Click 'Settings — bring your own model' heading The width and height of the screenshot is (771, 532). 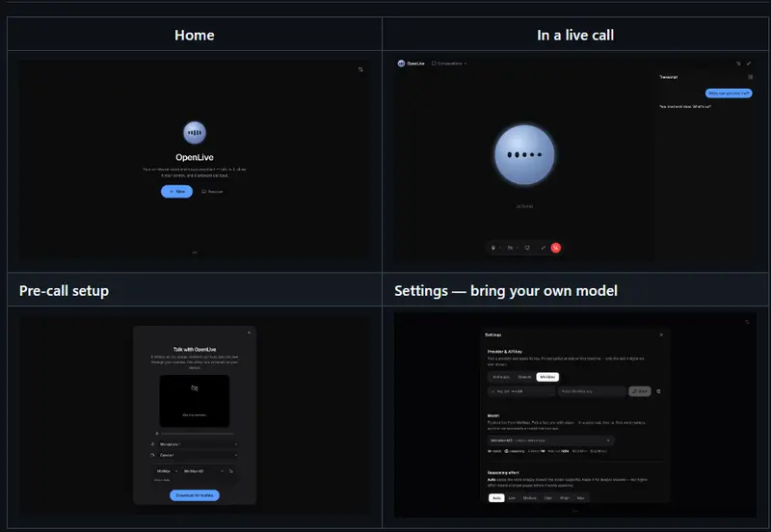(506, 291)
